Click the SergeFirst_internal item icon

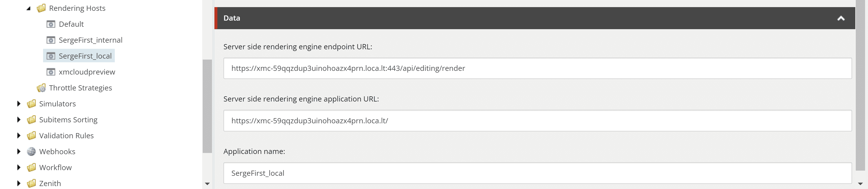coord(51,40)
